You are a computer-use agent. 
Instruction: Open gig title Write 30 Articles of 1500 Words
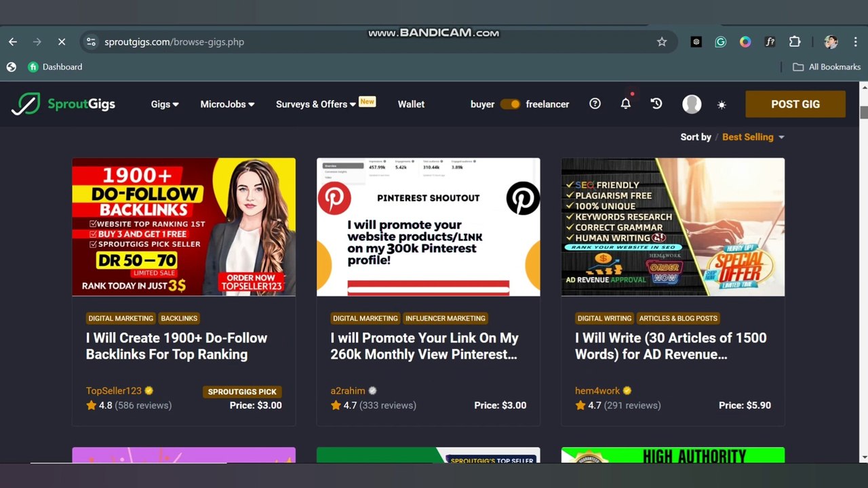pos(671,346)
